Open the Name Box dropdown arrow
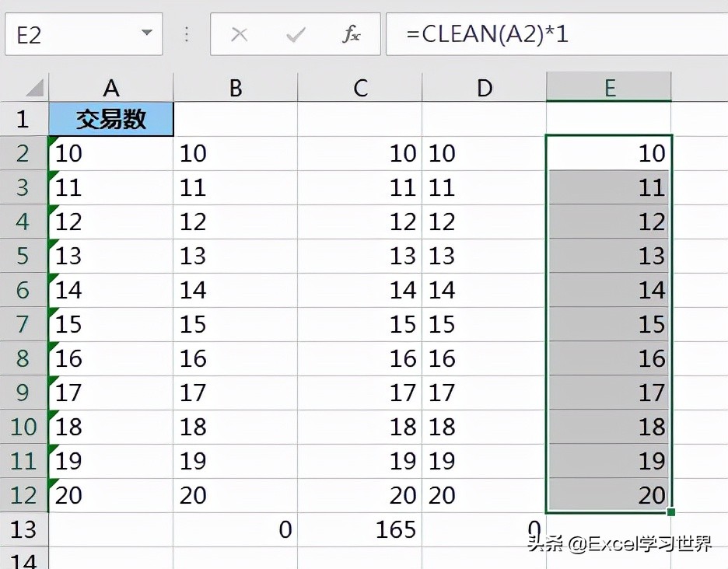 tap(147, 33)
